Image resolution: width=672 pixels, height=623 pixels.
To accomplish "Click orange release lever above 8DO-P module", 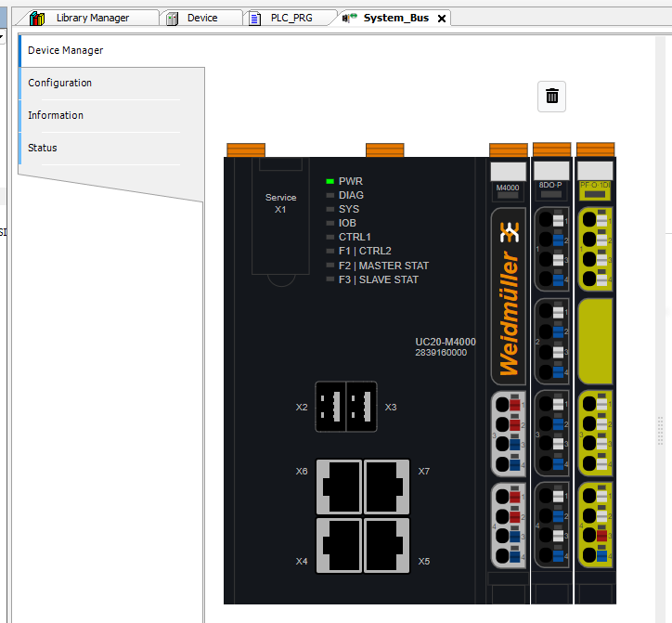I will pyautogui.click(x=552, y=149).
